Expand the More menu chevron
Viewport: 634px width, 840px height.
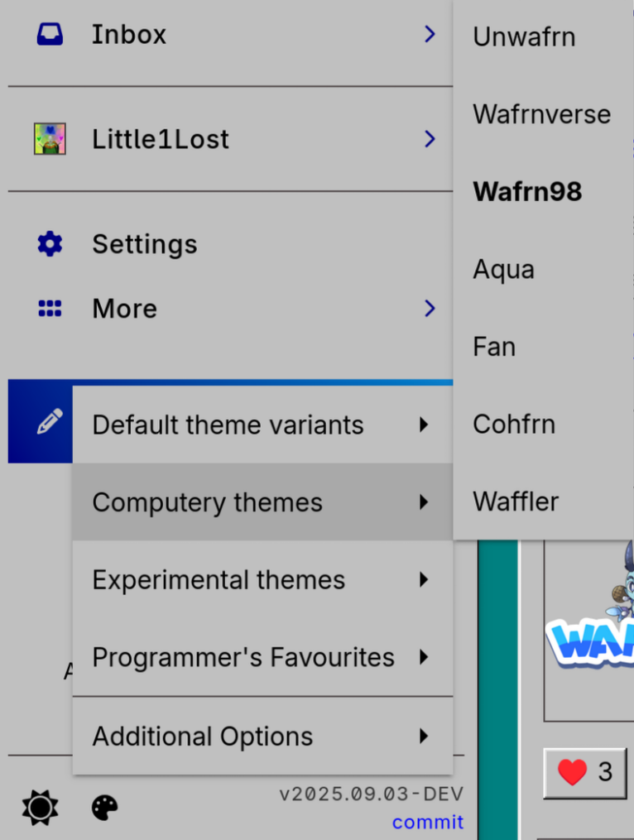[x=429, y=309]
